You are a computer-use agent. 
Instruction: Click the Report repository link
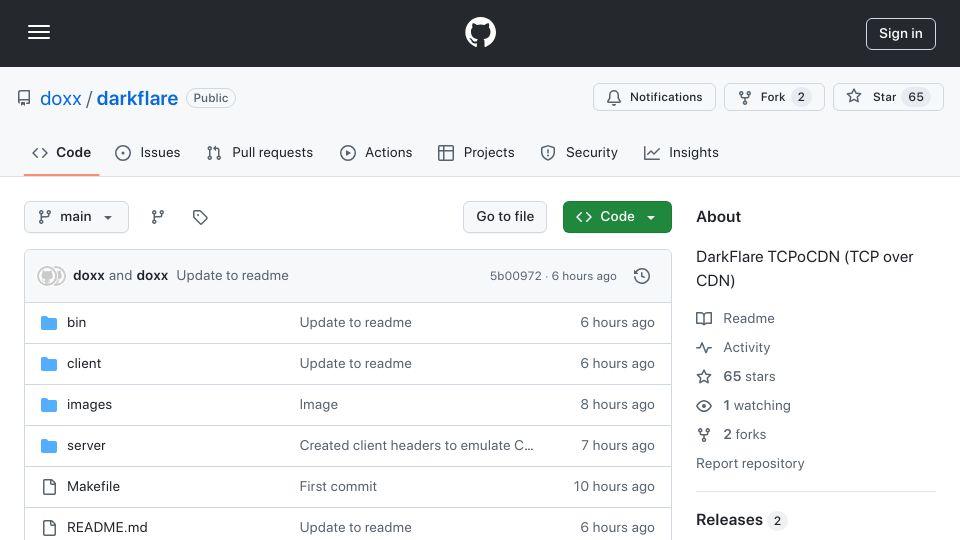750,463
